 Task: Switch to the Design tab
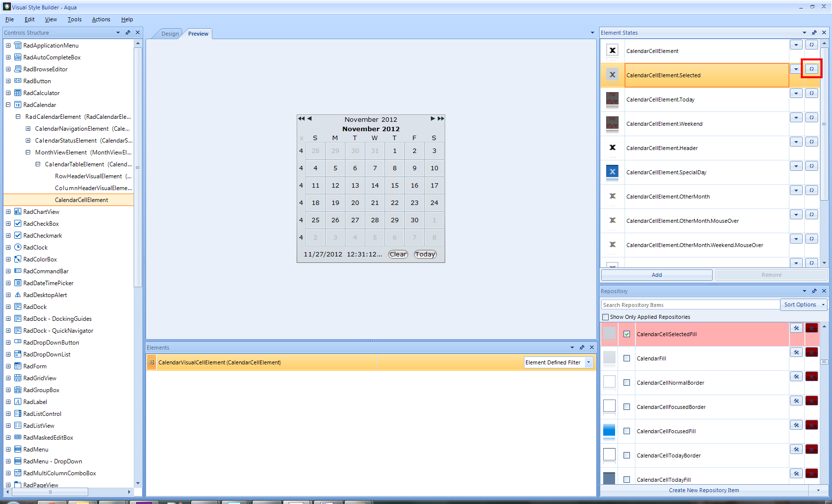point(170,34)
